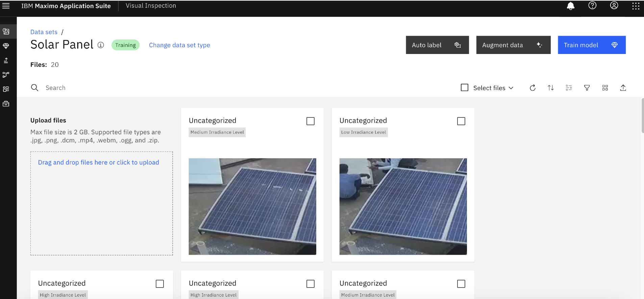Switch to grid view icon
Viewport: 644px width, 299px height.
tap(605, 88)
